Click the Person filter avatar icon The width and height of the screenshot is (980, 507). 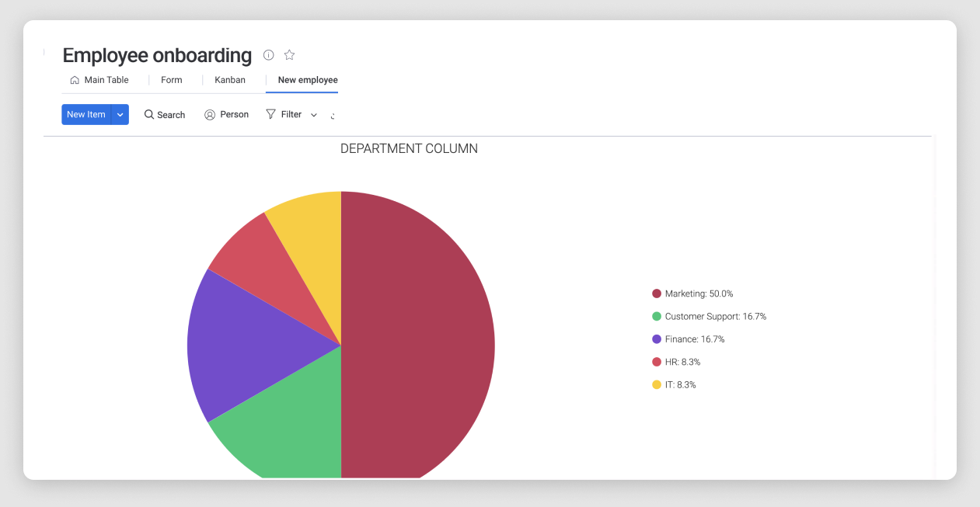point(210,115)
